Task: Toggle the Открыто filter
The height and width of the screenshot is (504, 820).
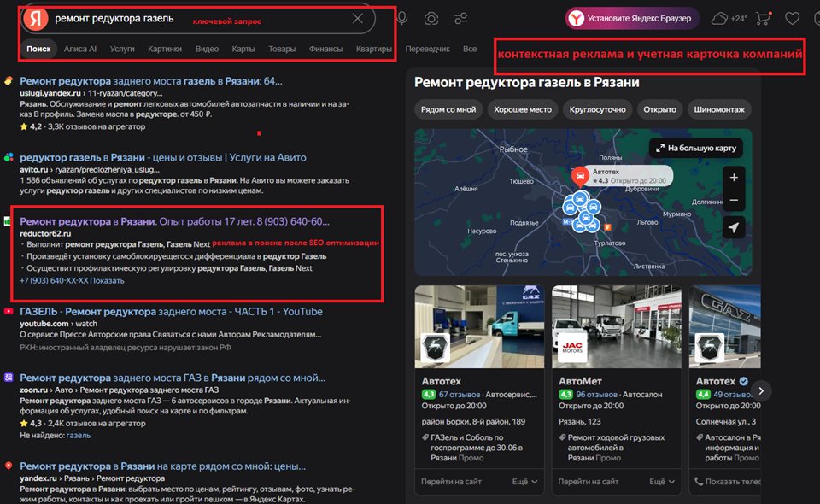Action: [x=659, y=109]
